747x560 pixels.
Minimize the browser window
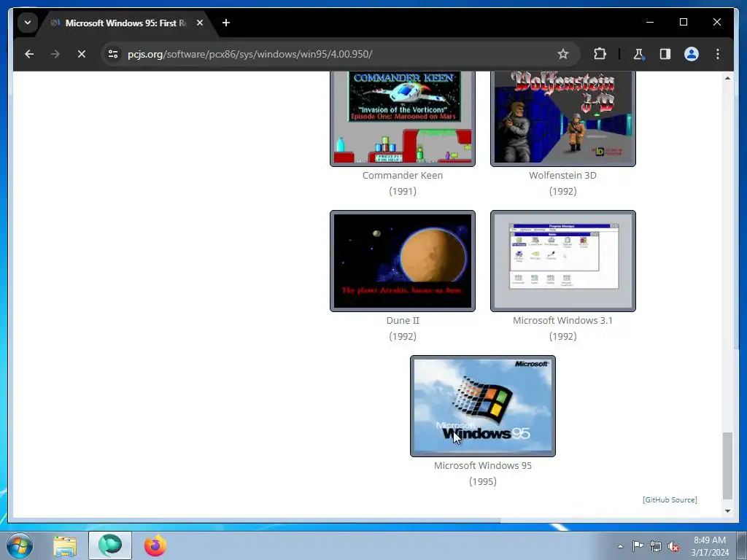tap(650, 23)
